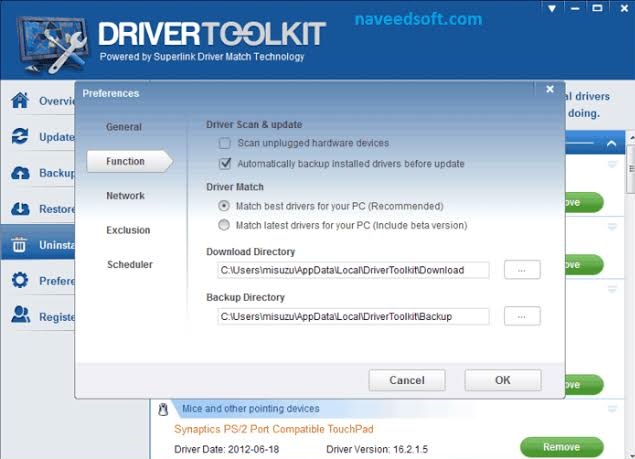Viewport: 635px width, 459px height.
Task: Click the Restore cloud download icon
Action: click(x=20, y=209)
